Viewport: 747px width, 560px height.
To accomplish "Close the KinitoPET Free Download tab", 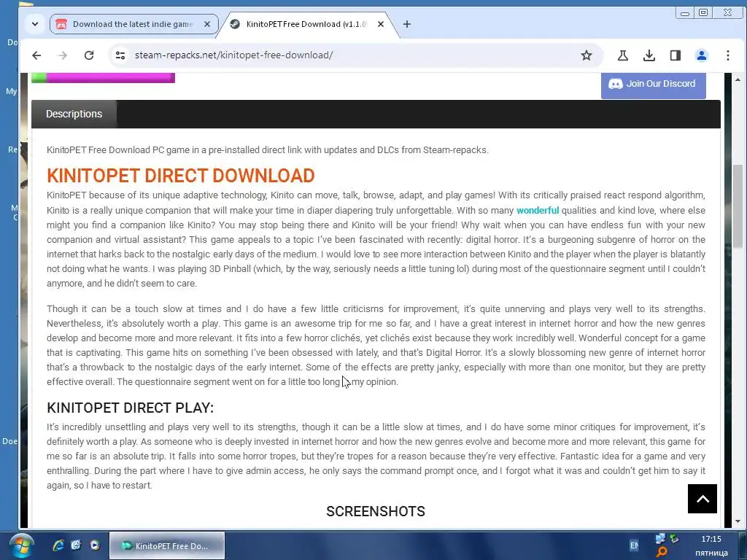I will (381, 24).
